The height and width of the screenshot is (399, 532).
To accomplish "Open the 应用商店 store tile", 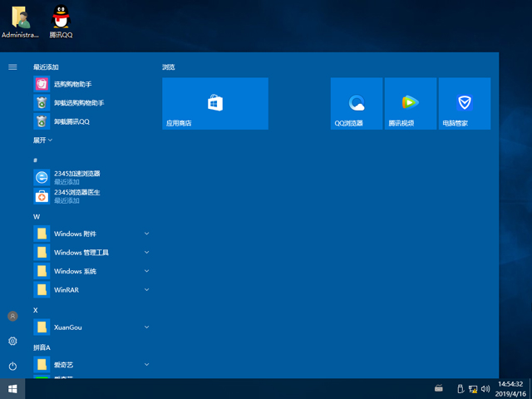I will [x=215, y=103].
